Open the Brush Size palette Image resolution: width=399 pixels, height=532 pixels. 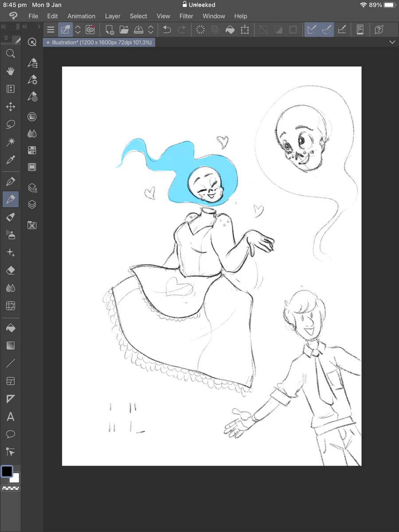tap(32, 97)
